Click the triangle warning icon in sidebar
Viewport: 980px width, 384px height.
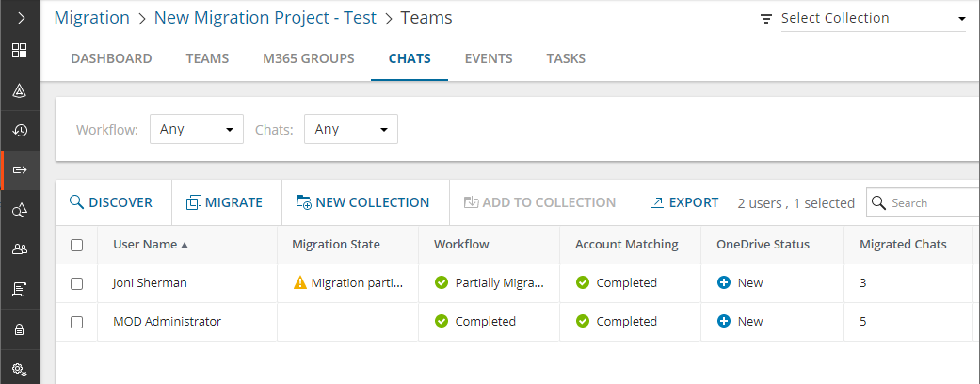pyautogui.click(x=20, y=91)
